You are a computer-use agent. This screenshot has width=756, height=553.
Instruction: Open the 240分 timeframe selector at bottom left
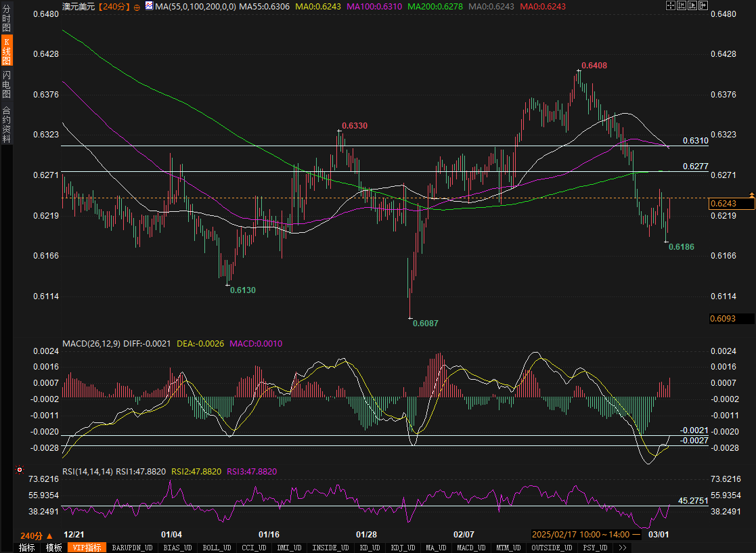coord(37,535)
